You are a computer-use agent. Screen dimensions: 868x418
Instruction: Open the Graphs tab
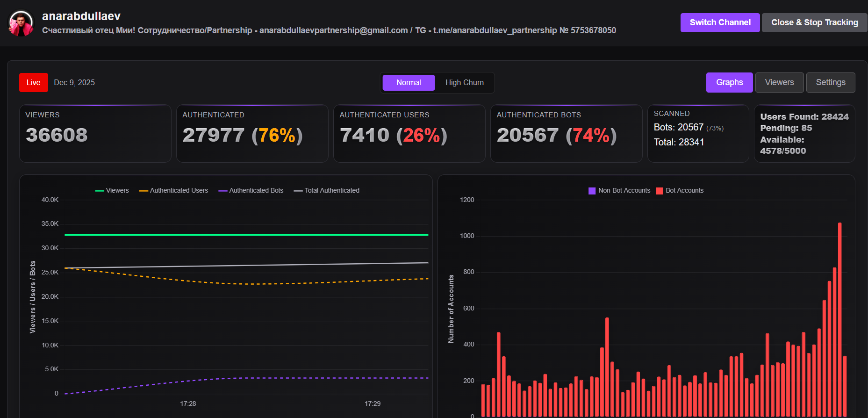tap(729, 82)
